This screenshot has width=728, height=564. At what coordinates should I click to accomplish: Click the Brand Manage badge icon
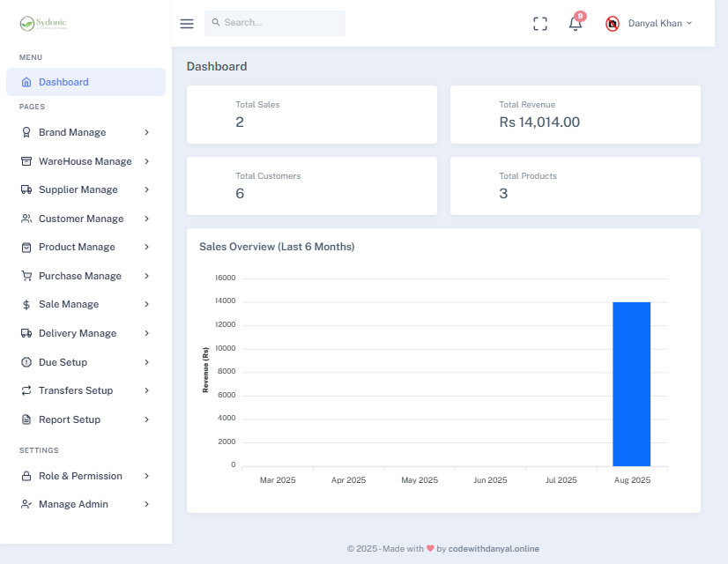click(26, 132)
